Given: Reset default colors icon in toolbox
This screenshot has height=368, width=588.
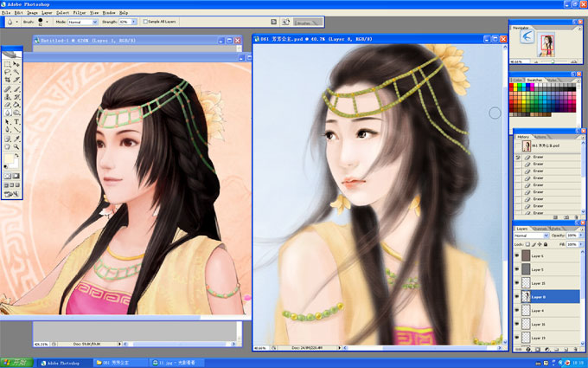Looking at the screenshot, I should (6, 166).
